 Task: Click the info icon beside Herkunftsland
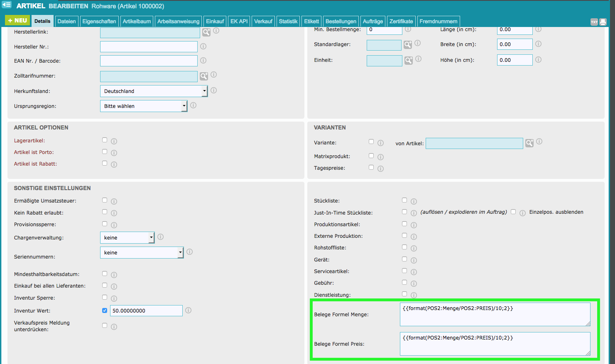(x=214, y=90)
